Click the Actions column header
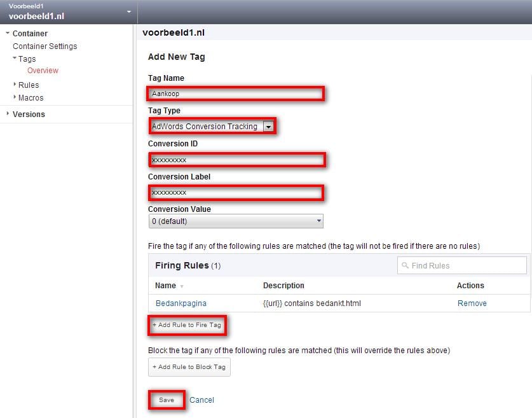 [470, 286]
